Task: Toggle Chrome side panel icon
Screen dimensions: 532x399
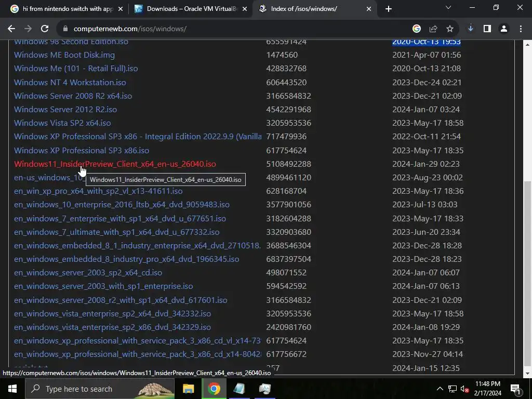Action: [x=487, y=29]
